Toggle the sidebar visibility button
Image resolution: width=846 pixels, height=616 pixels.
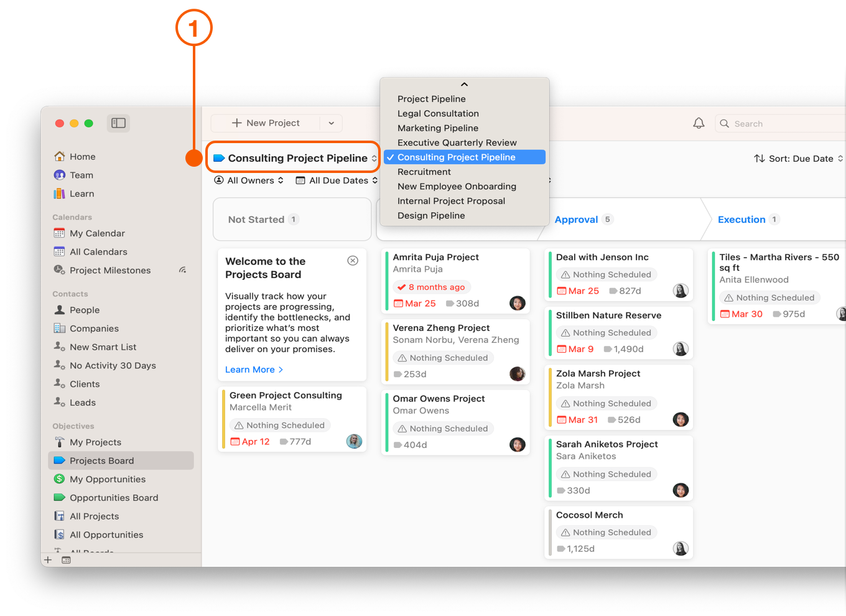tap(118, 123)
